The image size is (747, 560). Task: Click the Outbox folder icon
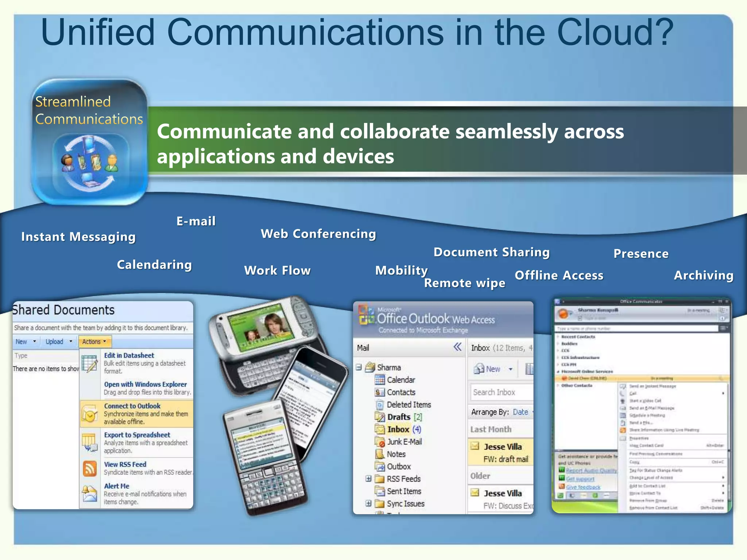click(x=380, y=467)
